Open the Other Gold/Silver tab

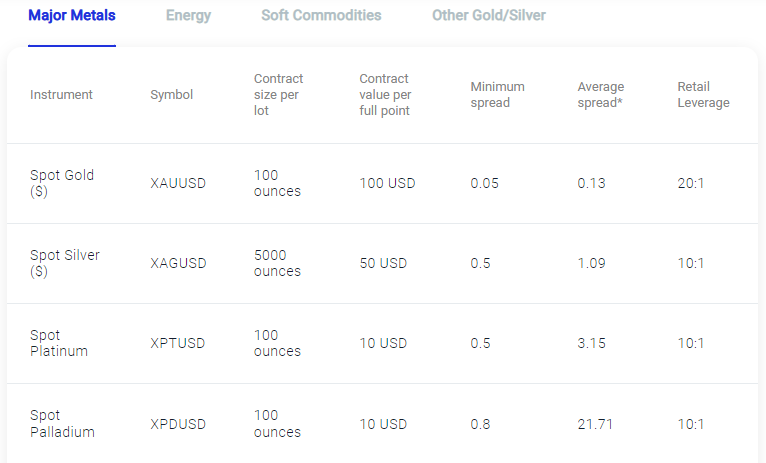tap(489, 16)
